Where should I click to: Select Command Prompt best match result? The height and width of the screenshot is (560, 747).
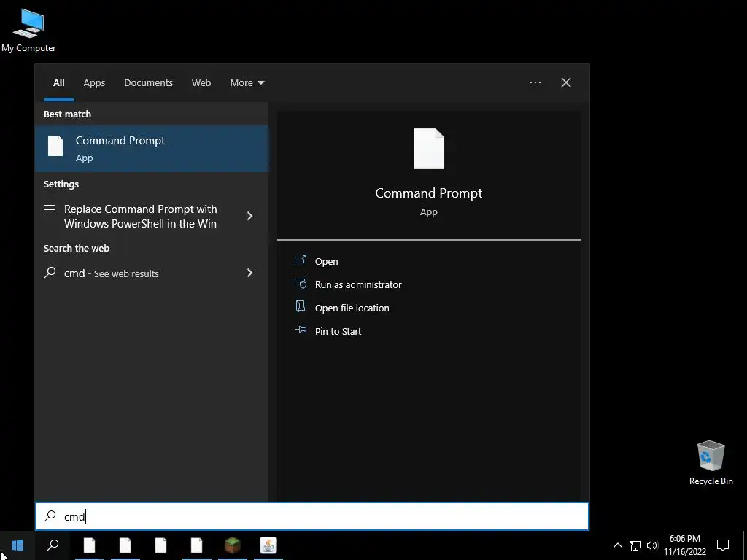(x=152, y=149)
